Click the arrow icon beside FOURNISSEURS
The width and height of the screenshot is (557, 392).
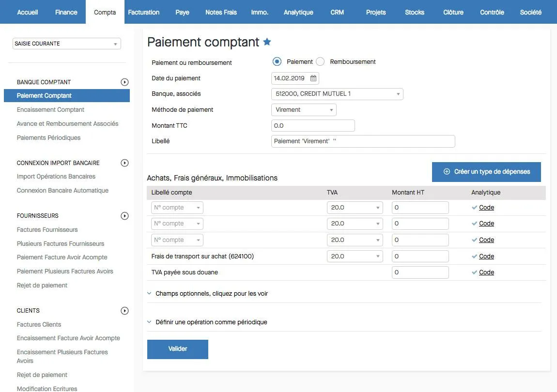124,216
